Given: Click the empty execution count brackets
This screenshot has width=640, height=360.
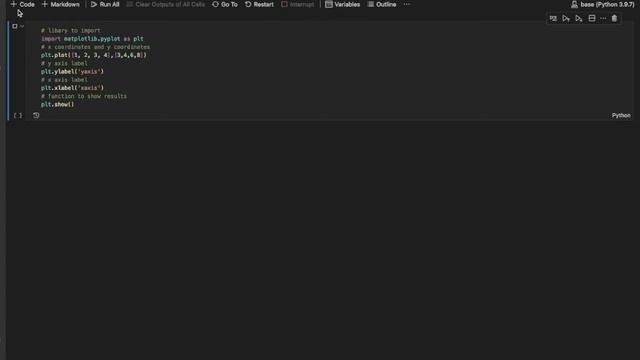Looking at the screenshot, I should tap(18, 116).
